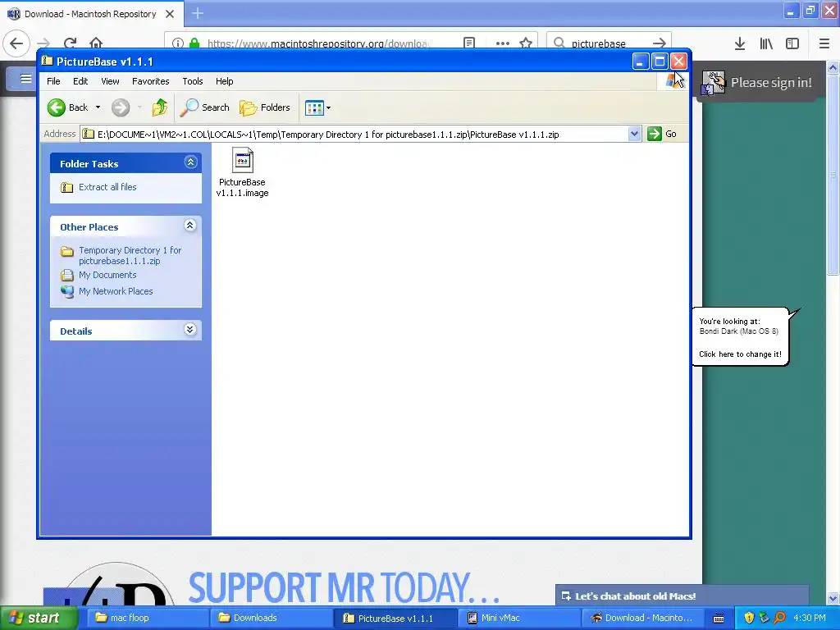Click the security shield tray icon
Screen dimensions: 840x630
tap(749, 619)
